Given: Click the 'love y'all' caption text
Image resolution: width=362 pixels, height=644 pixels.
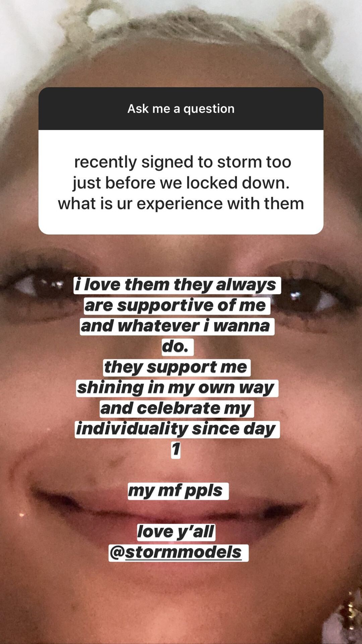Looking at the screenshot, I should [176, 532].
